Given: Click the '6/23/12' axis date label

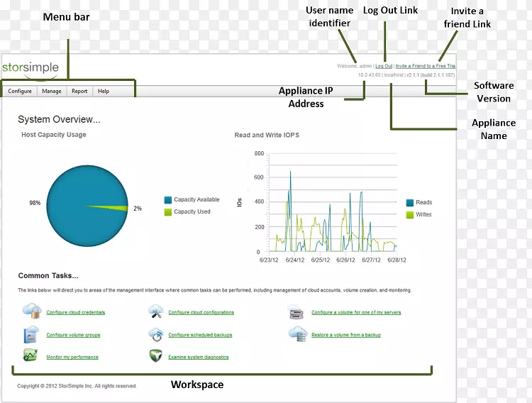Looking at the screenshot, I should click(269, 260).
